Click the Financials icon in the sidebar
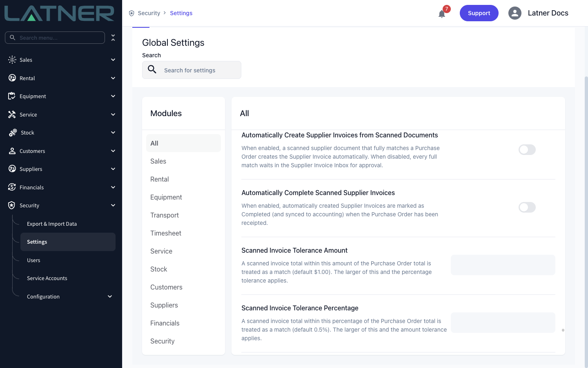The width and height of the screenshot is (588, 368). (x=12, y=187)
